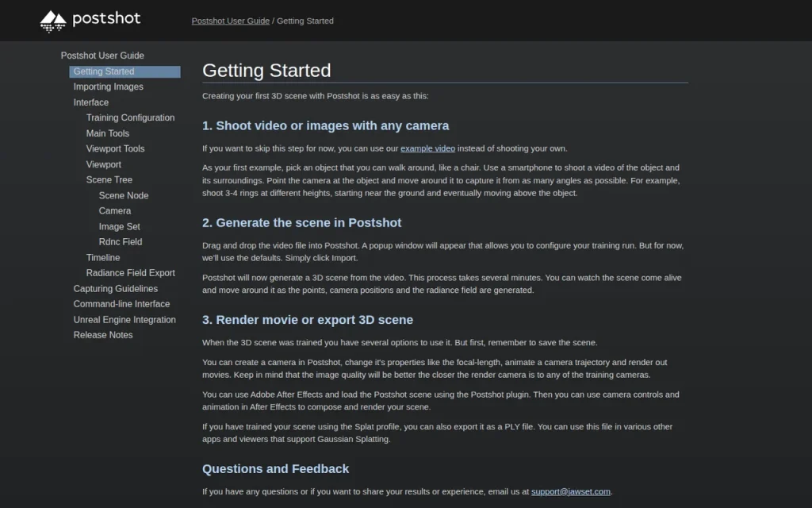Open the Capturing Guidelines page
812x508 pixels.
(116, 288)
